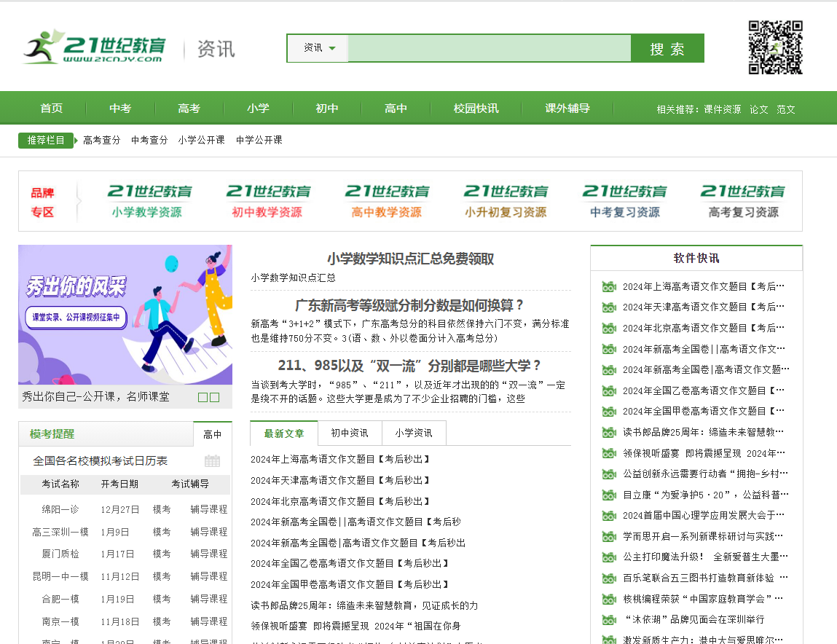Screen dimensions: 837x644
Task: Click the search text input field
Action: click(490, 48)
